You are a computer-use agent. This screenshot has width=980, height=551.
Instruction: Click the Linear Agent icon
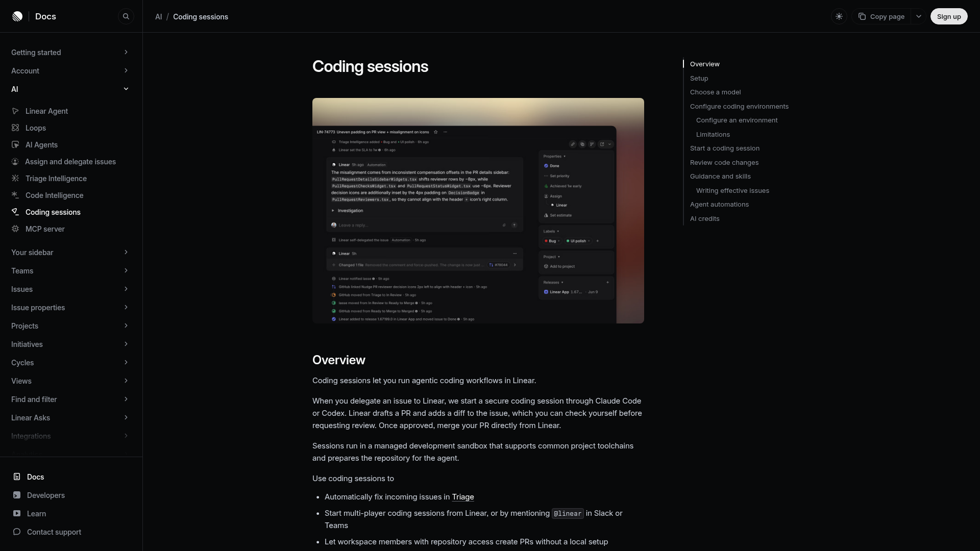(15, 111)
